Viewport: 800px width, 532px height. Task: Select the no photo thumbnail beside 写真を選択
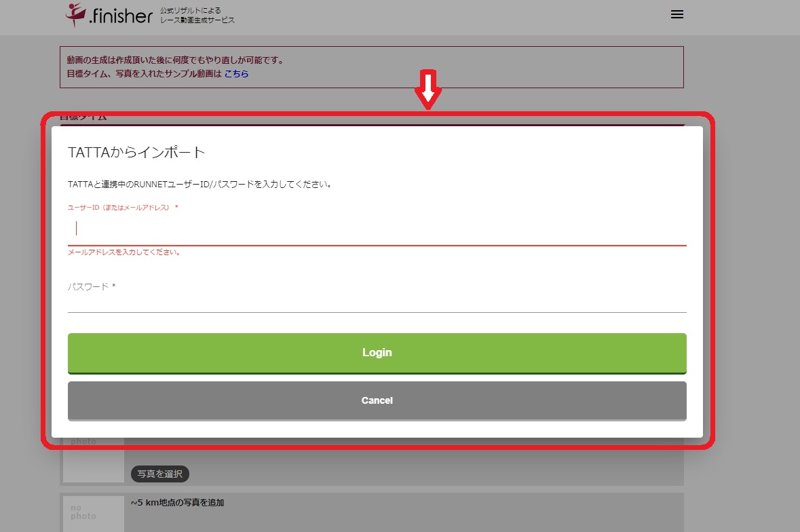[x=93, y=459]
